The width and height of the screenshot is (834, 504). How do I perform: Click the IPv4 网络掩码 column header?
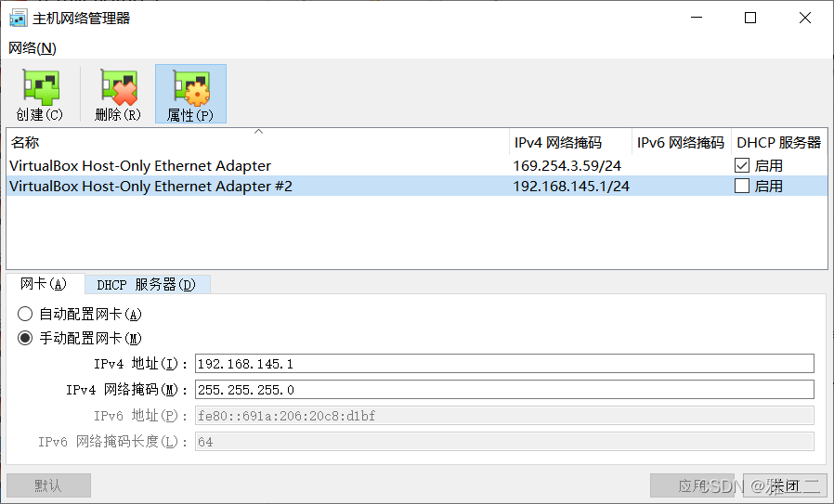[x=570, y=143]
